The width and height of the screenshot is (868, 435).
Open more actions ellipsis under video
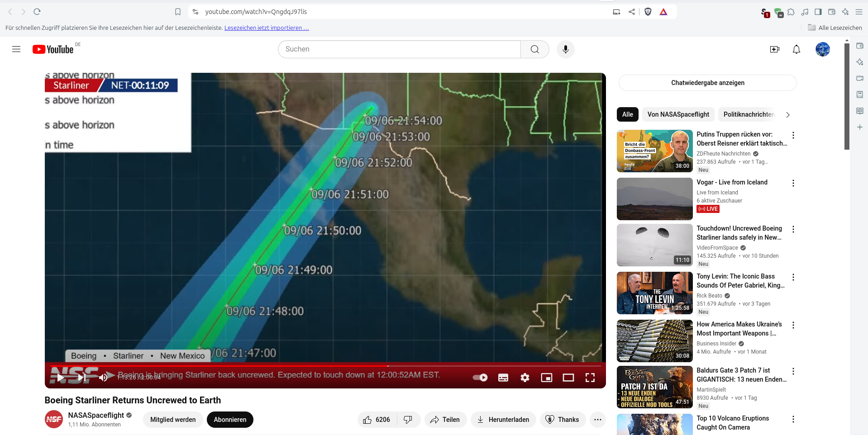tap(598, 420)
